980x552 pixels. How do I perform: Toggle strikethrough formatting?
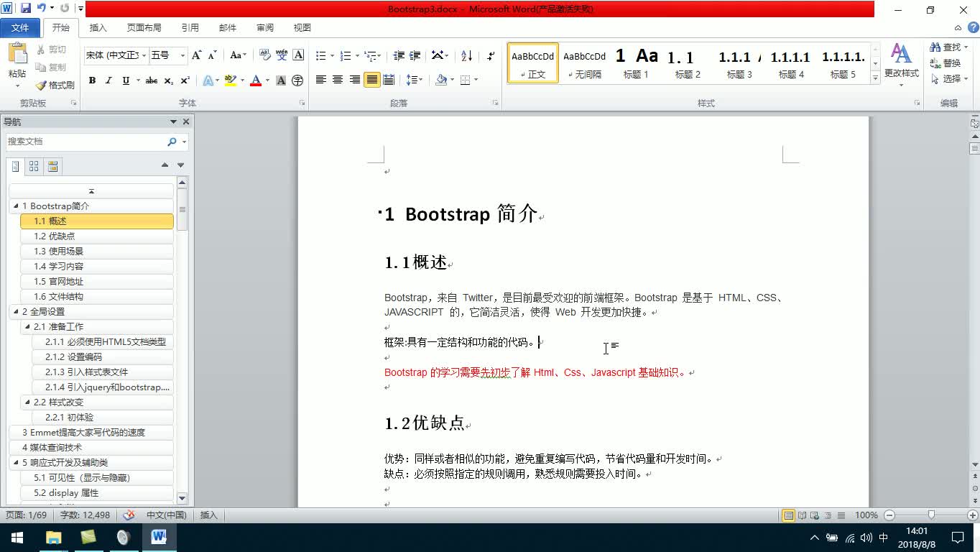(151, 80)
